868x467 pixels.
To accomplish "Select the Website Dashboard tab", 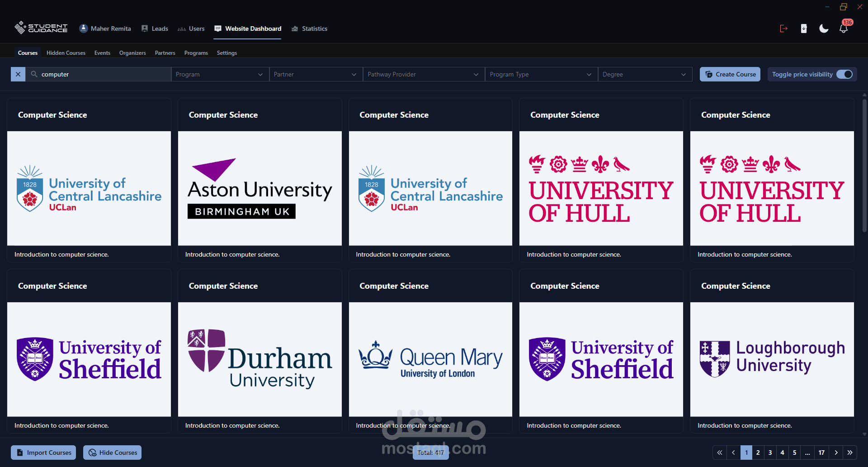I will (x=248, y=29).
